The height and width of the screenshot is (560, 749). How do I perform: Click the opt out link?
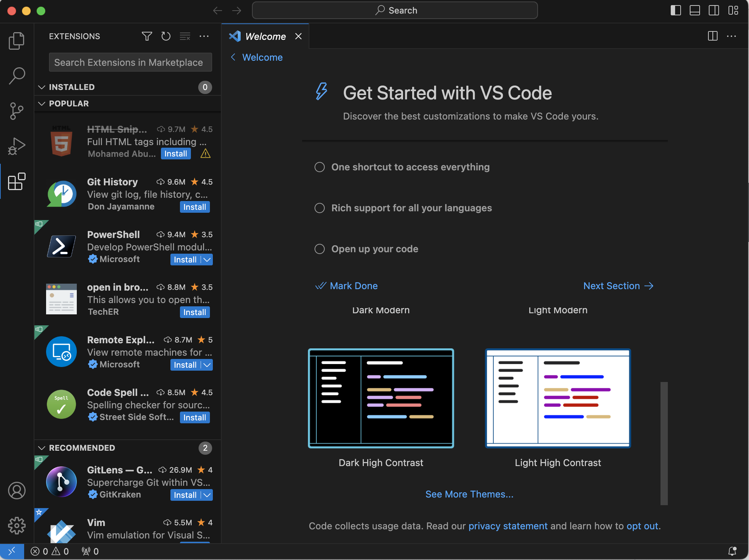(642, 526)
